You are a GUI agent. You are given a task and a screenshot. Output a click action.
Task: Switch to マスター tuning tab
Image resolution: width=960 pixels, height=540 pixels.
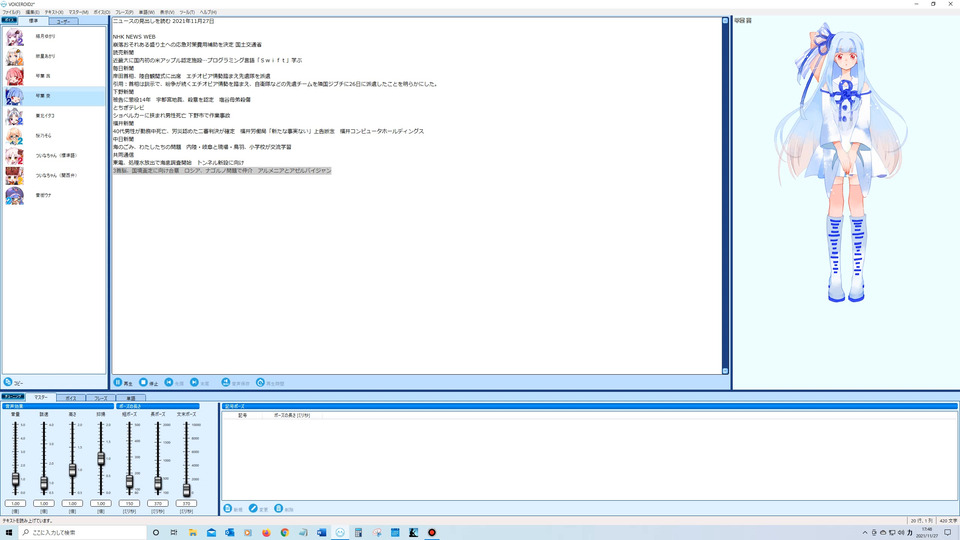click(41, 397)
